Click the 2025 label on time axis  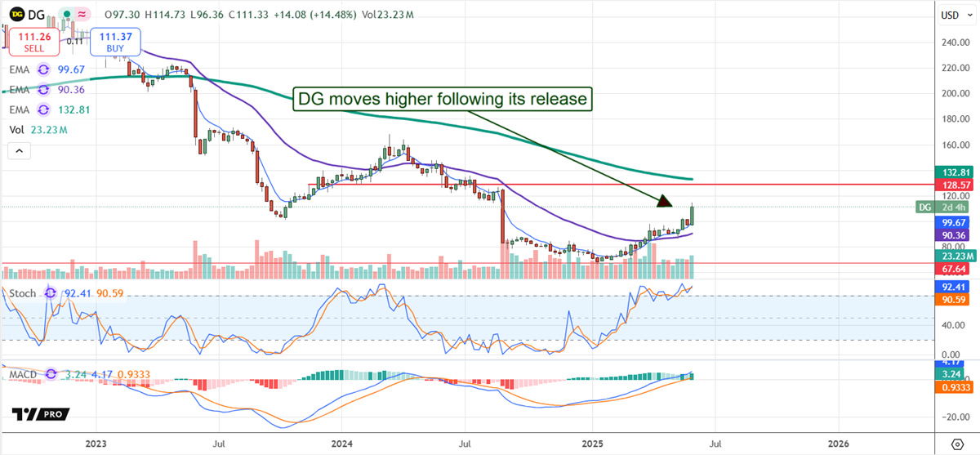point(591,443)
